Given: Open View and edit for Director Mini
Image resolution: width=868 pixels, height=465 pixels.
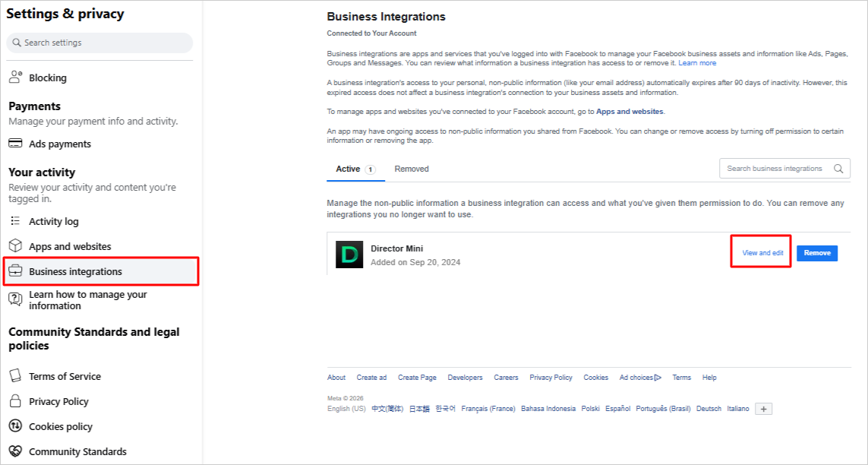Looking at the screenshot, I should 762,253.
